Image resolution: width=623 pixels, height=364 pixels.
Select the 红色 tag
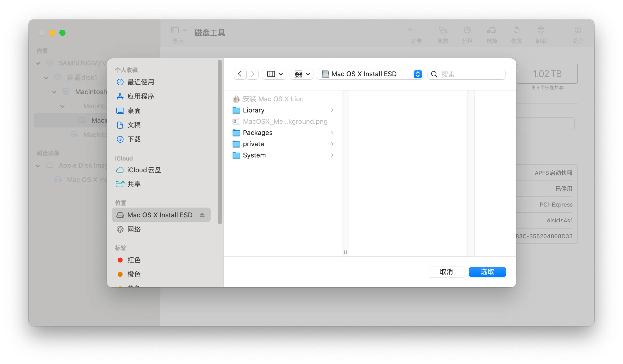161,260
